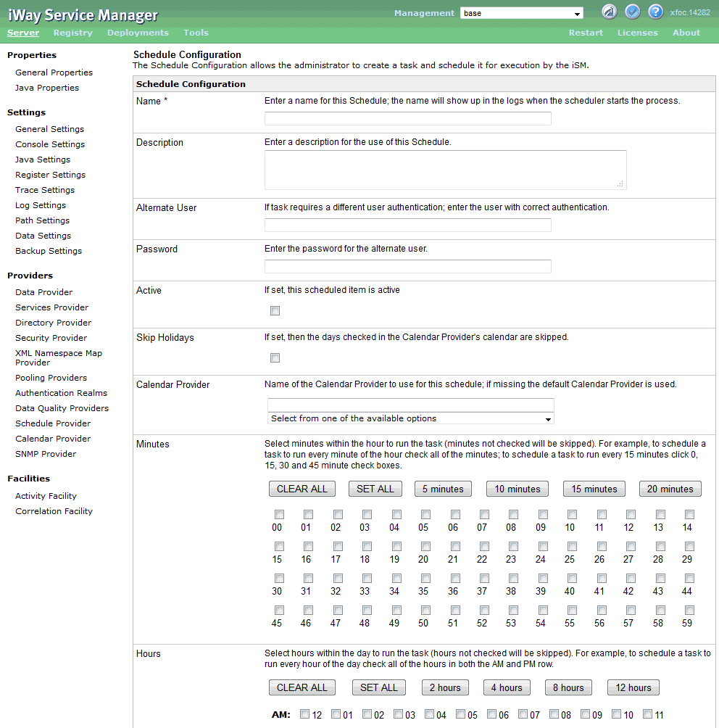
Task: Click the 12 hours button
Action: click(x=633, y=687)
